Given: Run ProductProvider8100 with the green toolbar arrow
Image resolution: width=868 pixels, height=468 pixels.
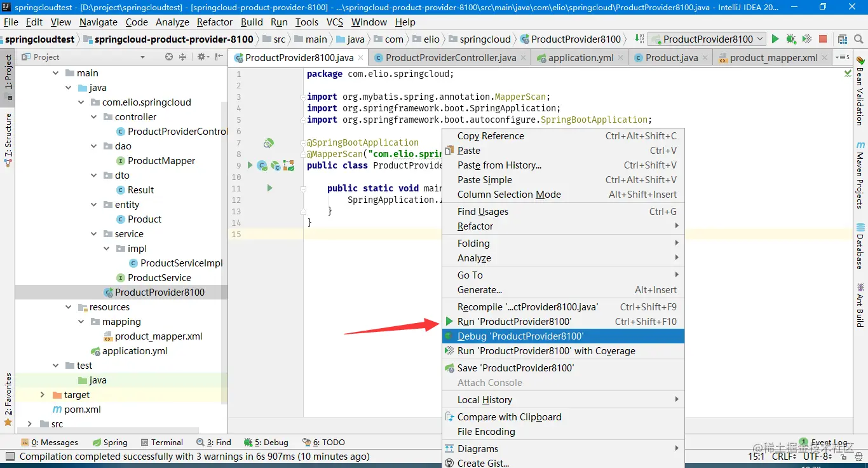Looking at the screenshot, I should 775,39.
